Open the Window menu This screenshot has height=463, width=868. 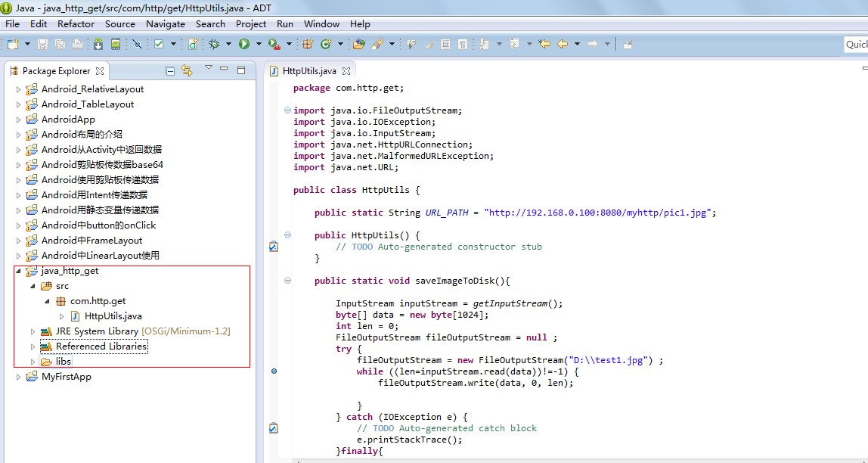pos(321,23)
